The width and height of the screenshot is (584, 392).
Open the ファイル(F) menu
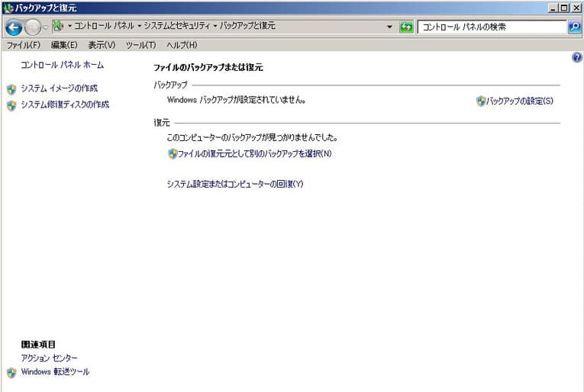[x=23, y=45]
